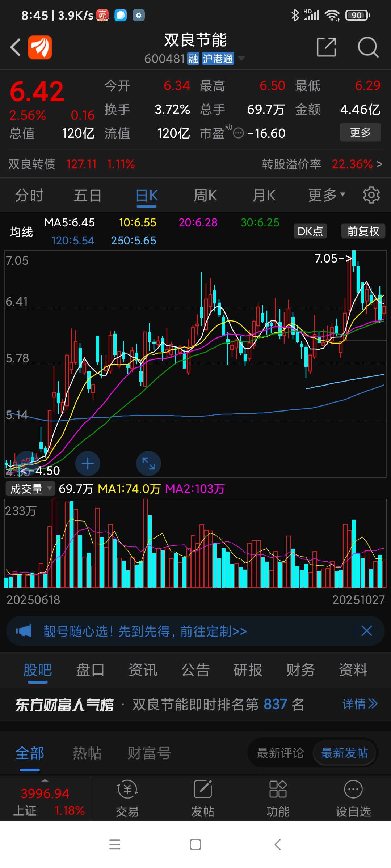Tap 更多 button in quote panel
Image resolution: width=391 pixels, height=868 pixels.
click(360, 132)
